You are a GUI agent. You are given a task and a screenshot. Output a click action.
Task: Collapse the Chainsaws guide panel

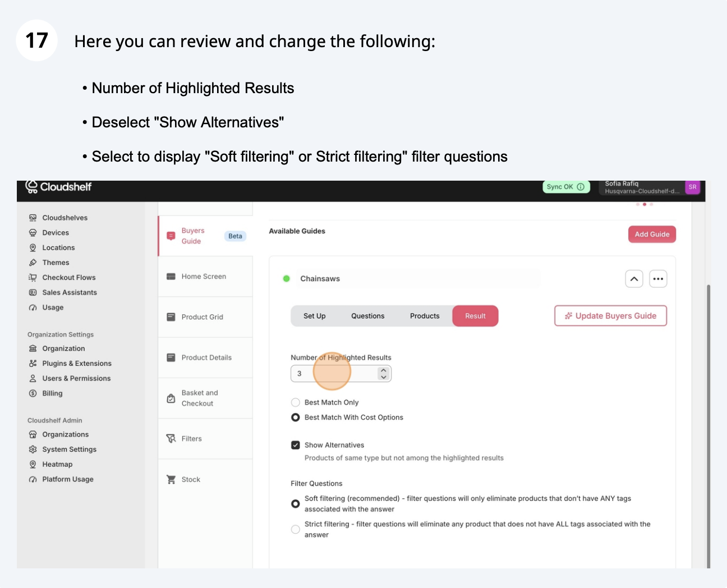(634, 279)
